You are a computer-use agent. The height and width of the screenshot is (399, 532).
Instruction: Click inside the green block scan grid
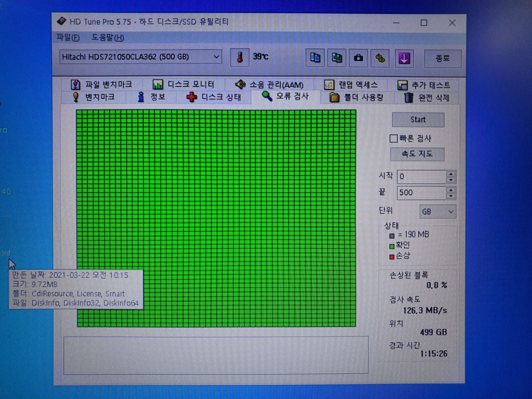coord(216,218)
